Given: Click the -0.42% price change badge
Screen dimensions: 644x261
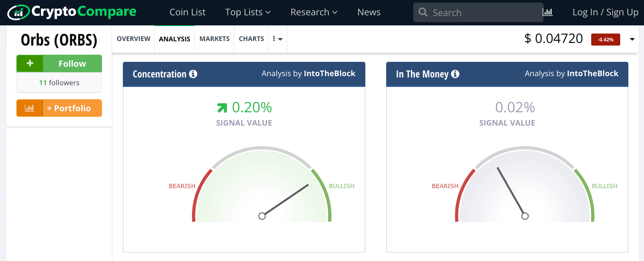Looking at the screenshot, I should (x=606, y=40).
